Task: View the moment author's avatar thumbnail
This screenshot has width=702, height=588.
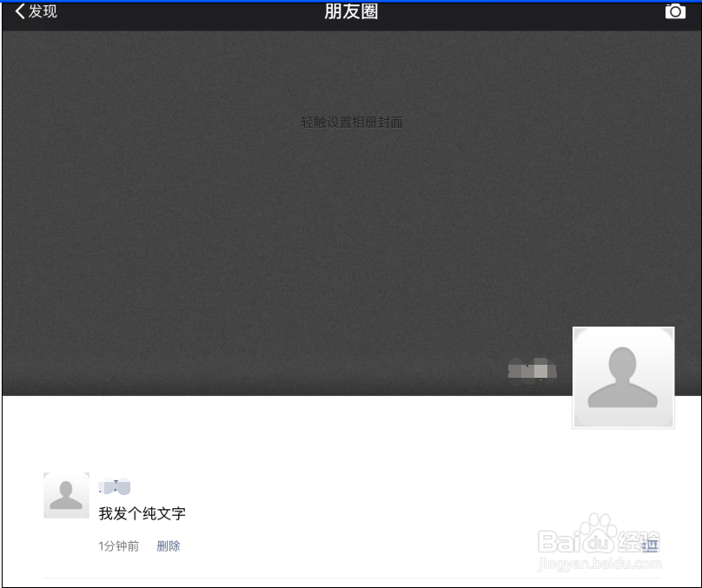Action: click(x=66, y=495)
